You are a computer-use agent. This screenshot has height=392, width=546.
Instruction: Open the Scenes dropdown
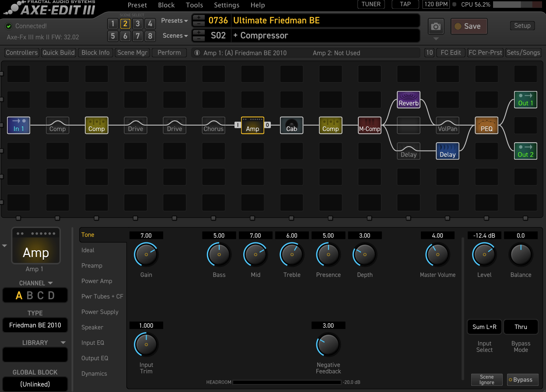click(x=175, y=35)
